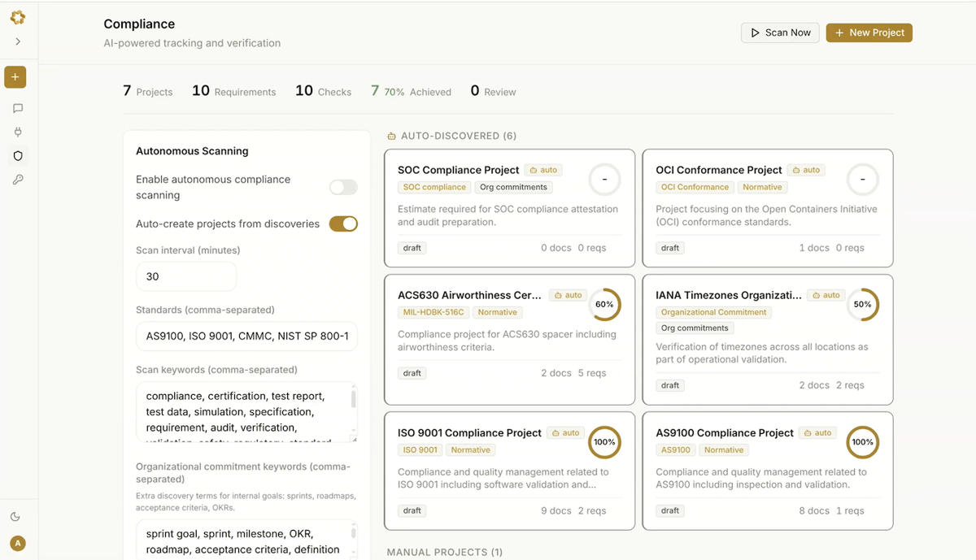Open the avatar icon at the bottom left

pyautogui.click(x=17, y=543)
